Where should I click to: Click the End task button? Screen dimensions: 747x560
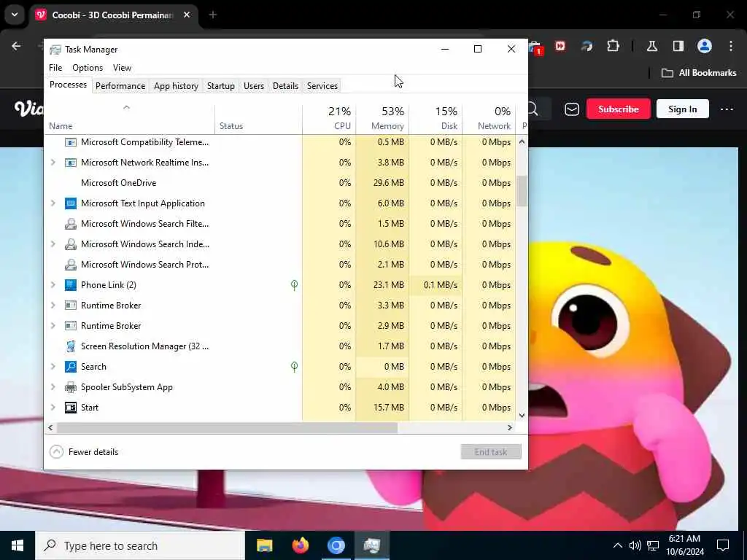(491, 452)
